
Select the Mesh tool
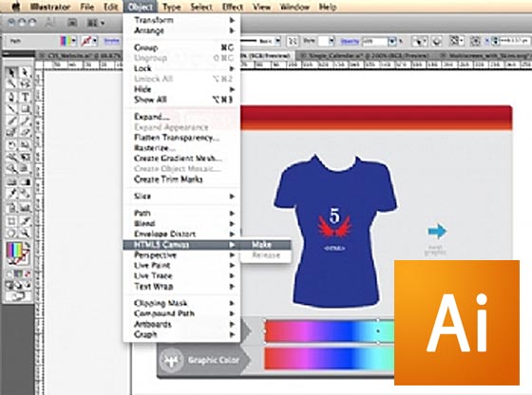tap(11, 182)
